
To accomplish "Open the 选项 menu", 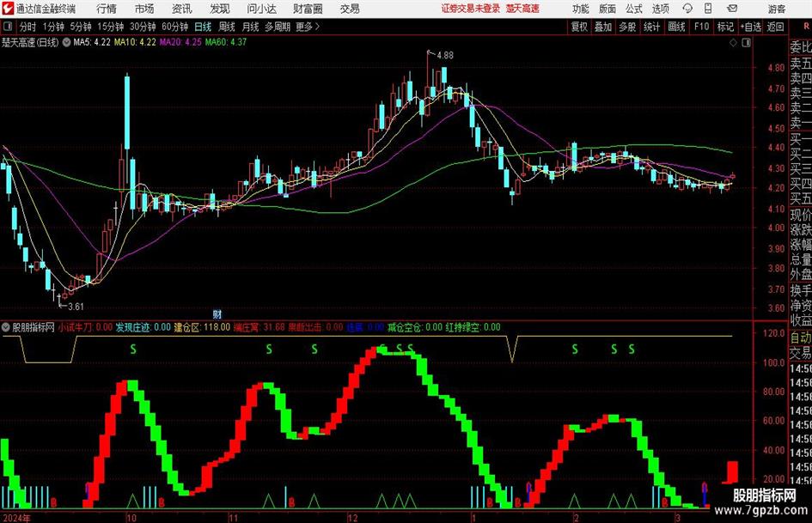I will 661,9.
